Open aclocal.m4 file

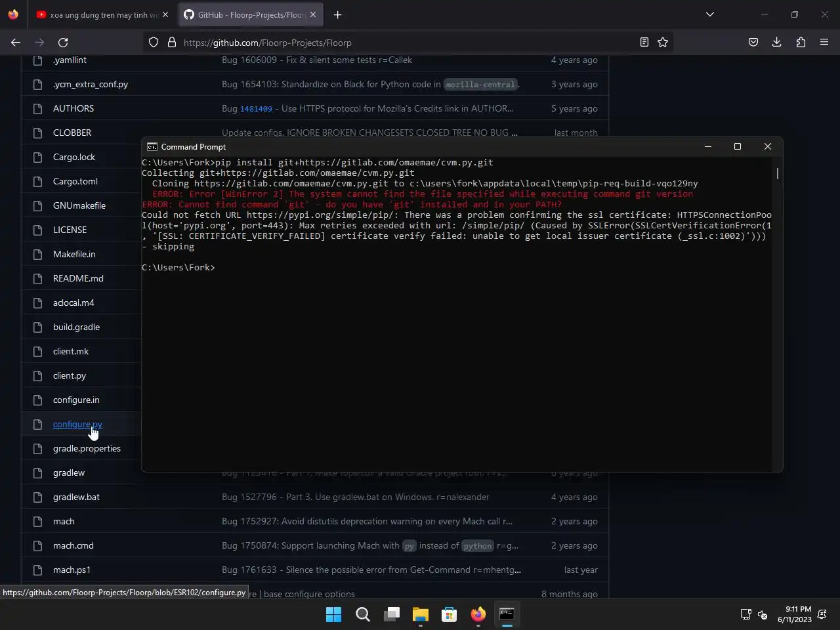click(x=73, y=303)
